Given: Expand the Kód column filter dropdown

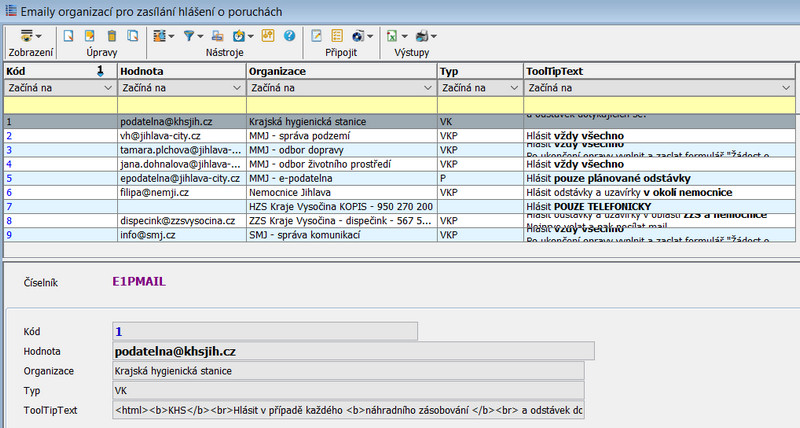Looking at the screenshot, I should click(108, 89).
